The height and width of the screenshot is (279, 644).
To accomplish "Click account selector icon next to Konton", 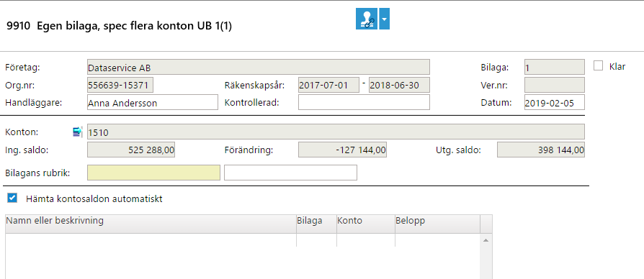I will click(78, 132).
